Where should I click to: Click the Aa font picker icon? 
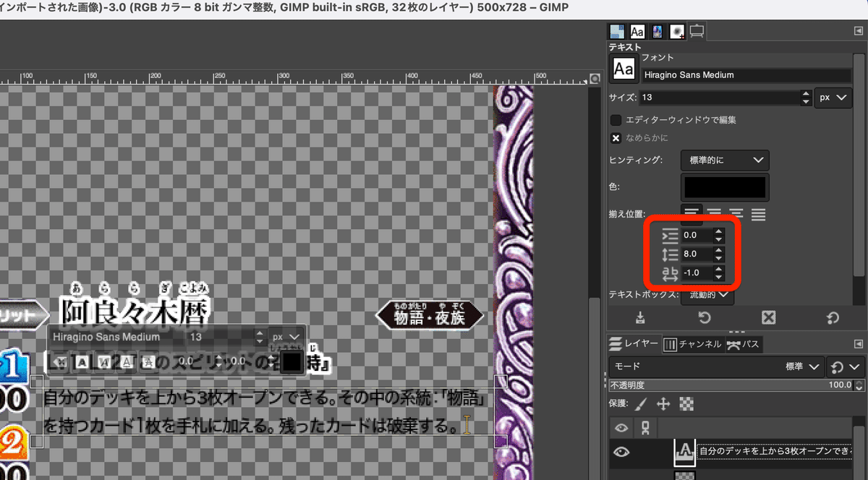[x=623, y=69]
